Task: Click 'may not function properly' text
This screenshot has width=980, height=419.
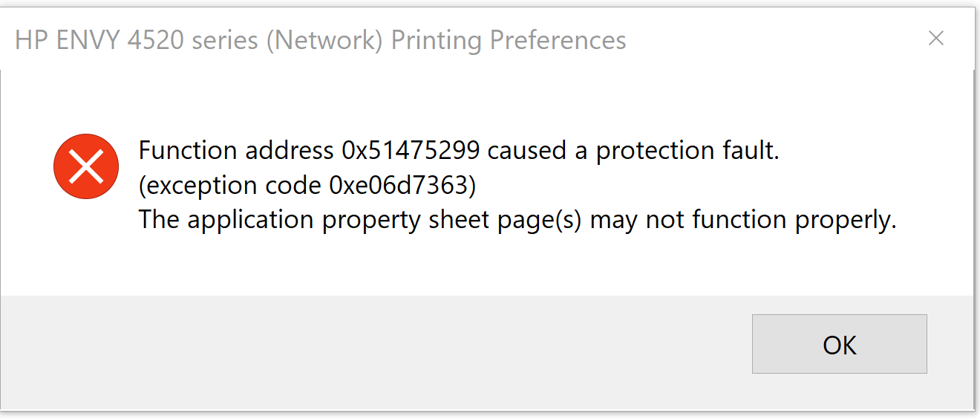Action: (743, 220)
